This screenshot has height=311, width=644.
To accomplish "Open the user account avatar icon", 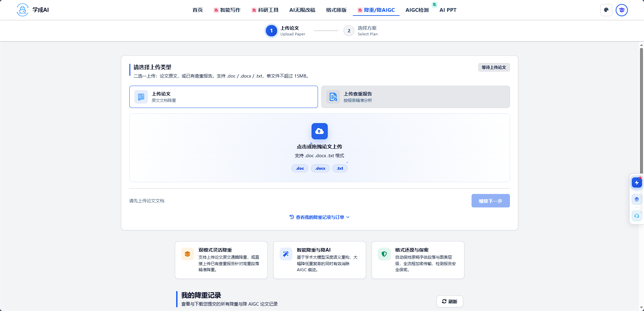I will (x=622, y=10).
